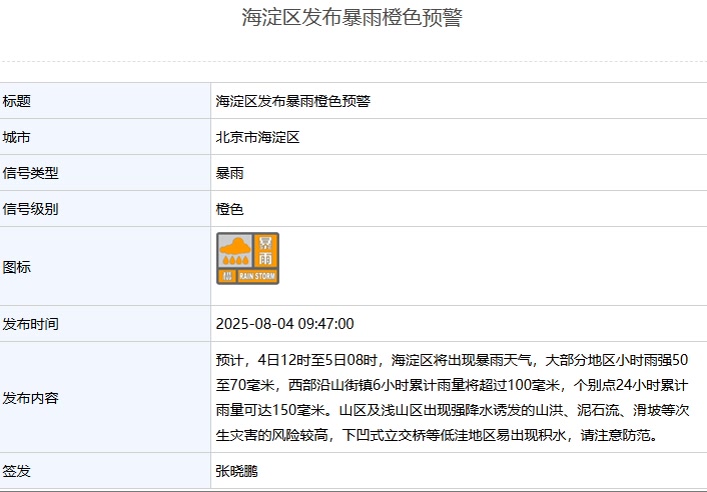
Task: Click the timestamp 2025-08-04 09:47:00
Action: click(285, 324)
